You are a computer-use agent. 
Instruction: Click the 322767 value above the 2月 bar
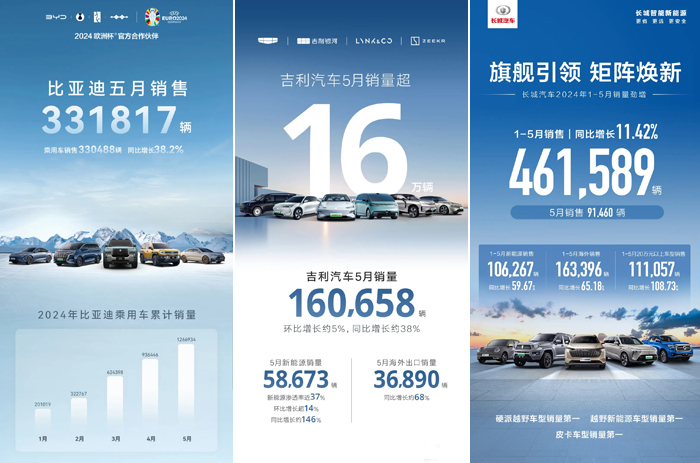coord(79,394)
